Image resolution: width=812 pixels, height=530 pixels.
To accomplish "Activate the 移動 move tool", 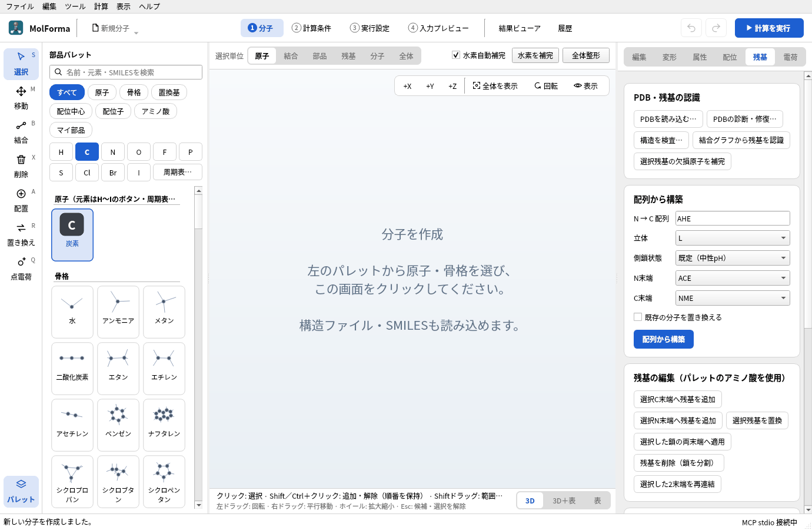I will [21, 98].
